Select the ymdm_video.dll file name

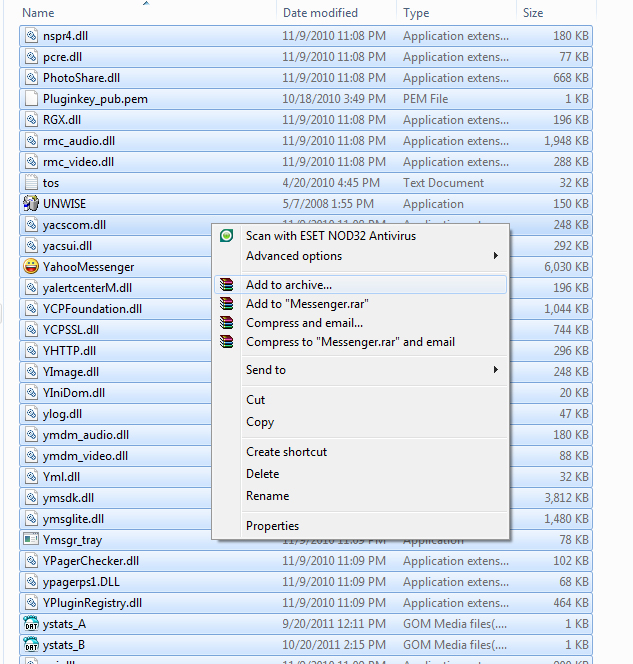85,456
